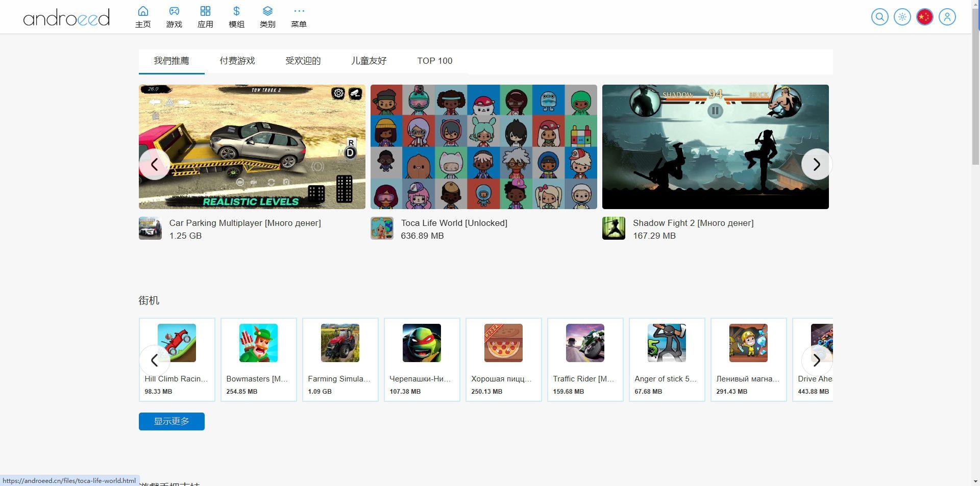
Task: Open the mods dollar-sign icon
Action: [236, 17]
